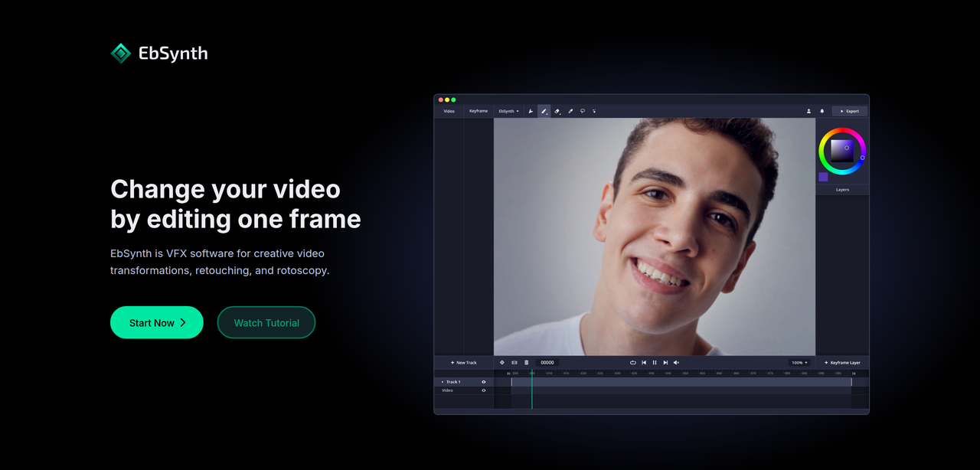Click the purple current color swatch

point(823,177)
